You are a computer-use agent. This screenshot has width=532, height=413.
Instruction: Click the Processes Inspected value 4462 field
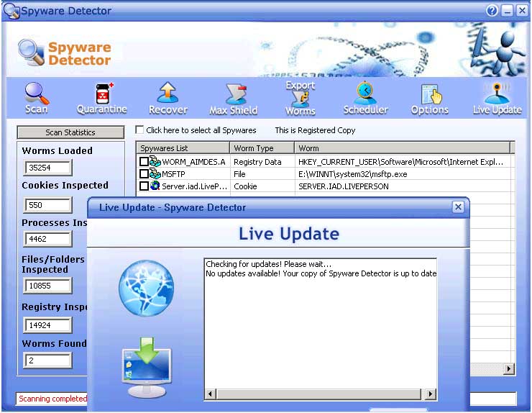point(48,239)
